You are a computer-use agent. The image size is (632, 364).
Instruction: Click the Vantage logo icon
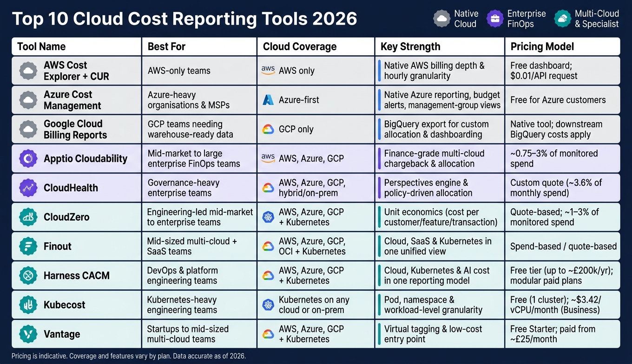[x=28, y=334]
